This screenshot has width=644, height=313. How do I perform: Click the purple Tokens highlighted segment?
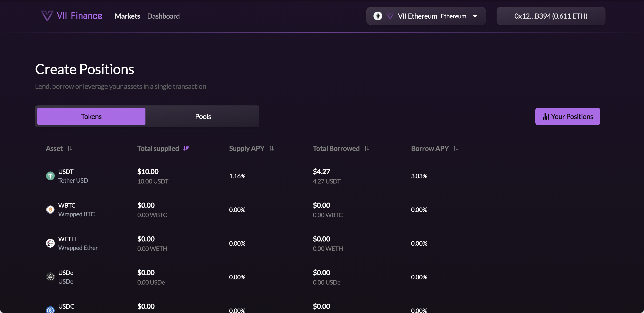[91, 116]
